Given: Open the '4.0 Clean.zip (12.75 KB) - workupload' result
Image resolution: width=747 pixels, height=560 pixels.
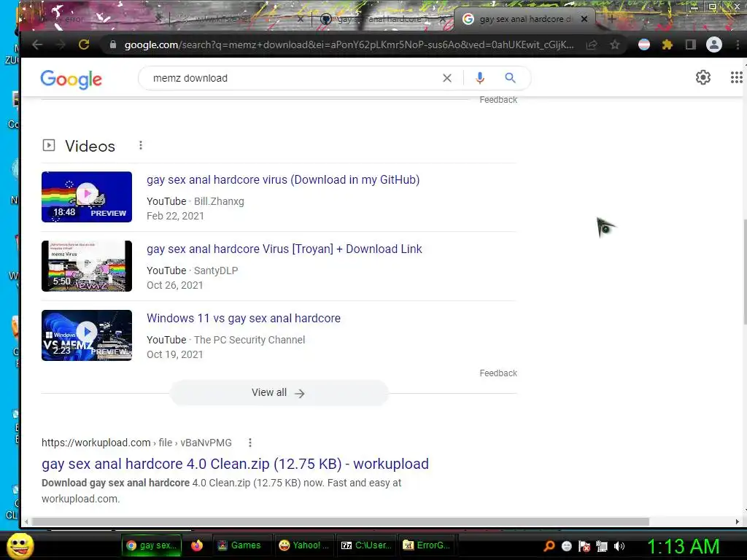Looking at the screenshot, I should click(x=235, y=464).
